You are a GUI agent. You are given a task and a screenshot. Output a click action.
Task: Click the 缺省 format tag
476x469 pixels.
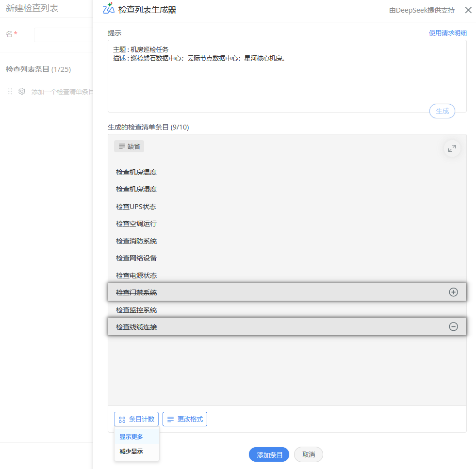129,146
